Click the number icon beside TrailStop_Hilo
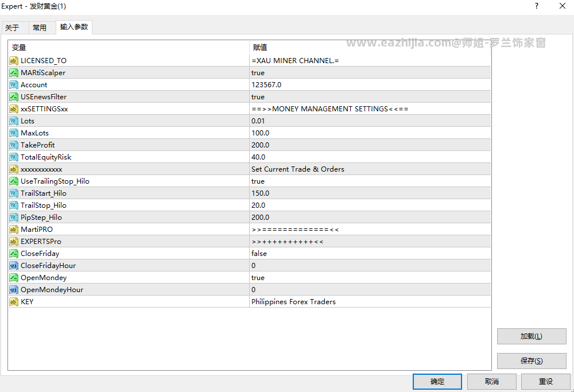This screenshot has width=574, height=392. [14, 205]
